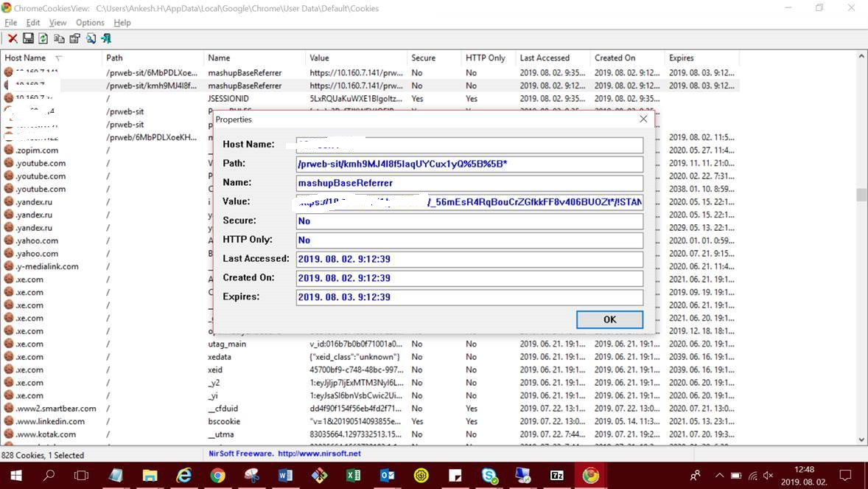This screenshot has height=489, width=868.
Task: Open the Help menu
Action: pyautogui.click(x=122, y=23)
